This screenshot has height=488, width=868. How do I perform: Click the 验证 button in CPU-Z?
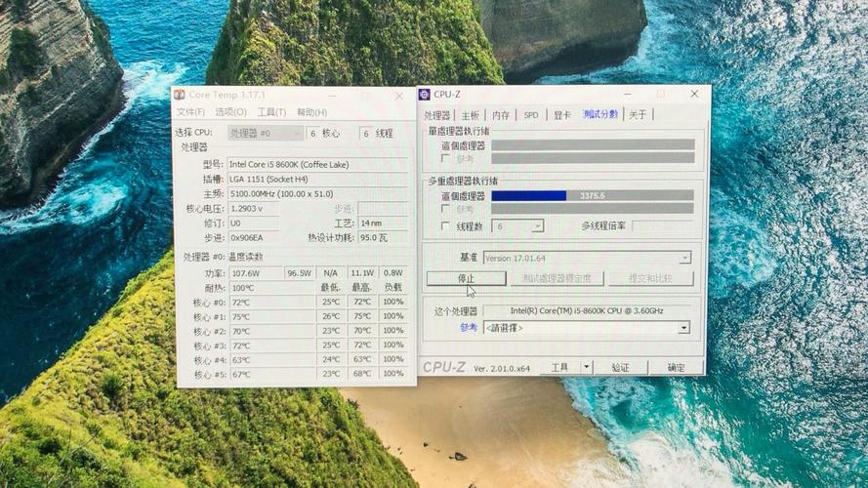620,368
